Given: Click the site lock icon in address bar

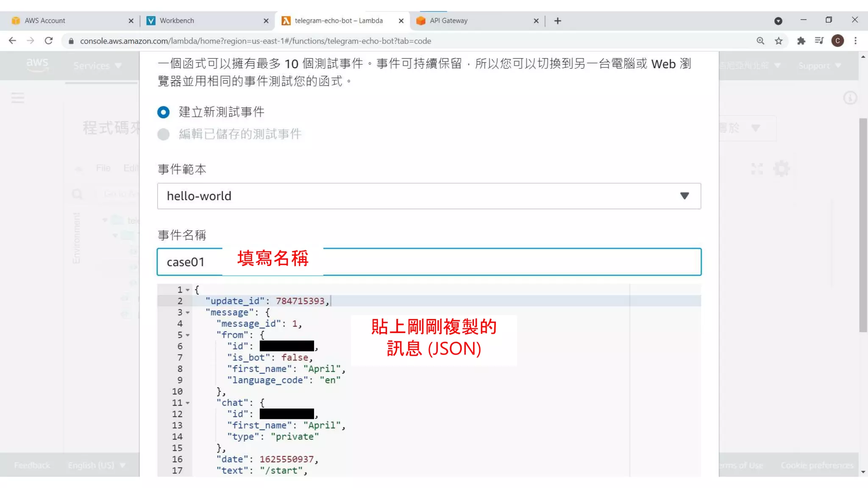Looking at the screenshot, I should (71, 41).
